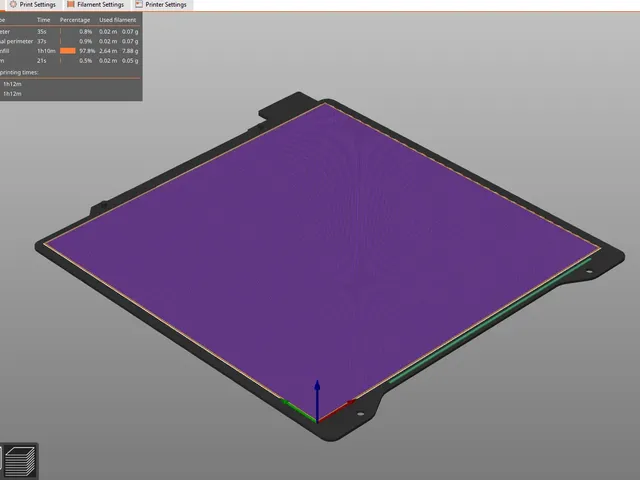Click the Time column header

43,20
